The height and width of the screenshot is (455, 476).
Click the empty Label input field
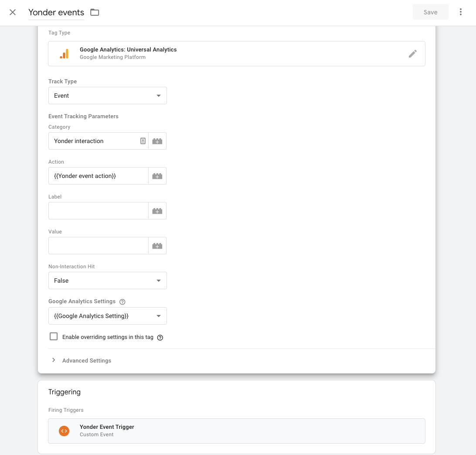[x=99, y=211]
